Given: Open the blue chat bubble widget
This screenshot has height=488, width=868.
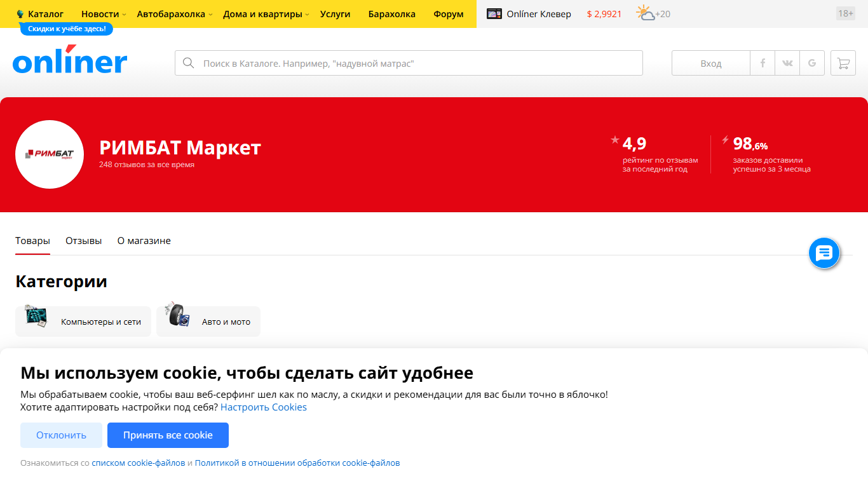Looking at the screenshot, I should [x=824, y=253].
